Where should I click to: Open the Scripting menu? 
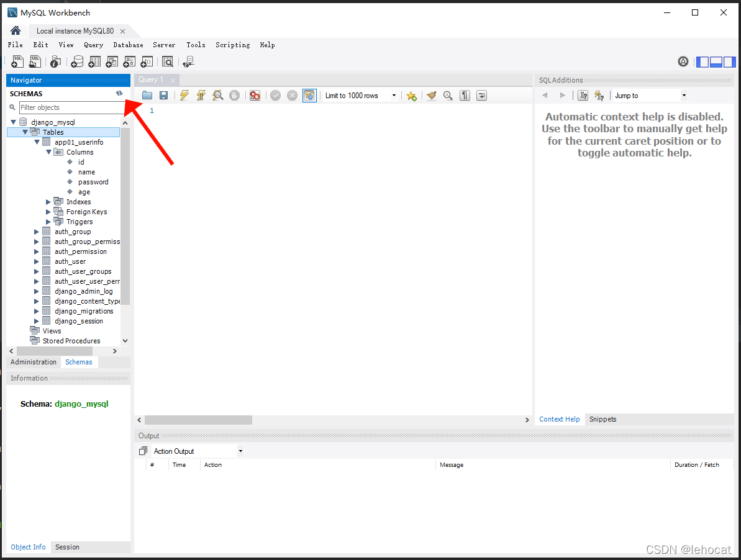click(x=232, y=45)
